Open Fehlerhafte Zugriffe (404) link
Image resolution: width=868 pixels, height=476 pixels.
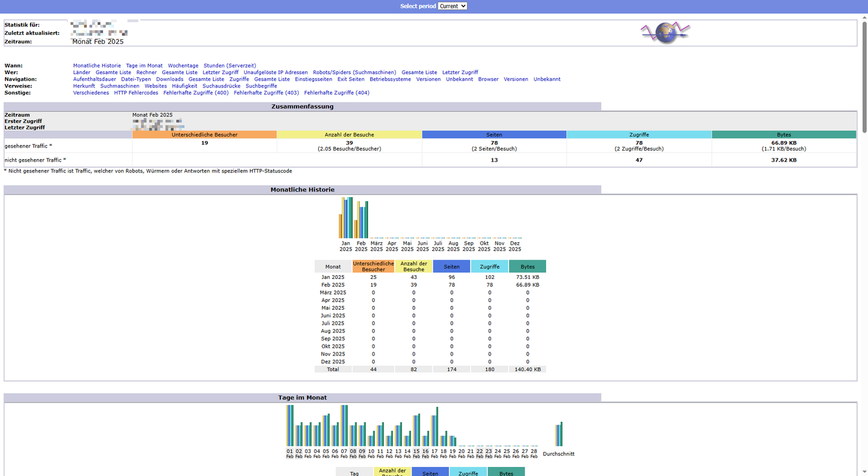pos(337,93)
